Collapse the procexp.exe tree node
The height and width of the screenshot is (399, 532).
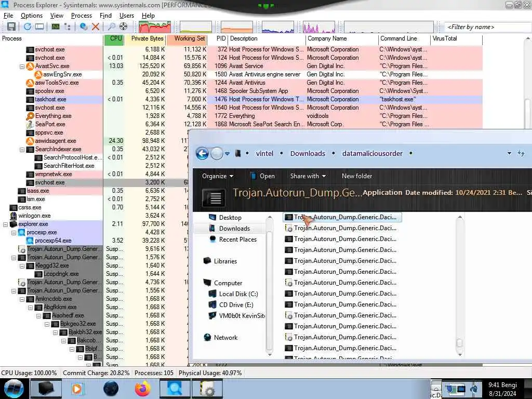click(14, 233)
